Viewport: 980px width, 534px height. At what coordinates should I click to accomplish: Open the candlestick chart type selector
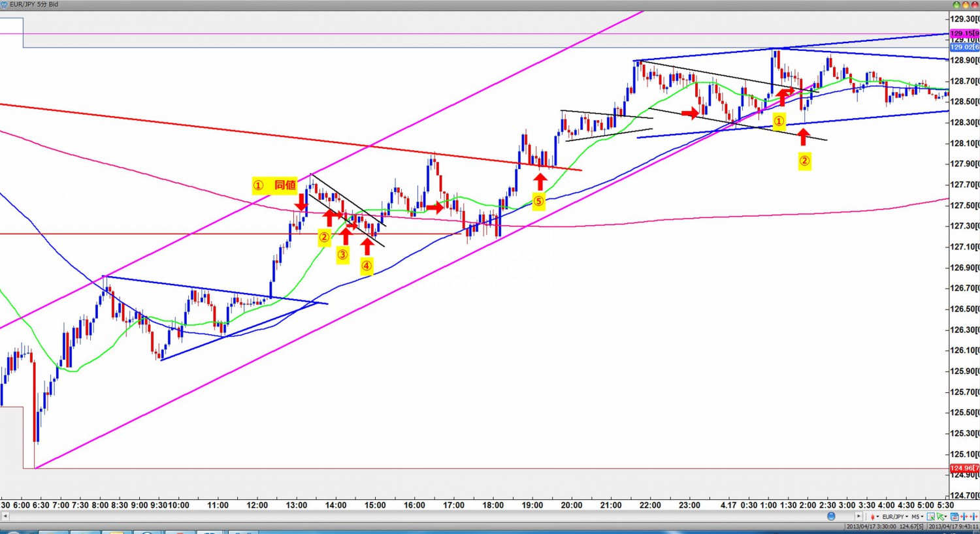tap(872, 516)
